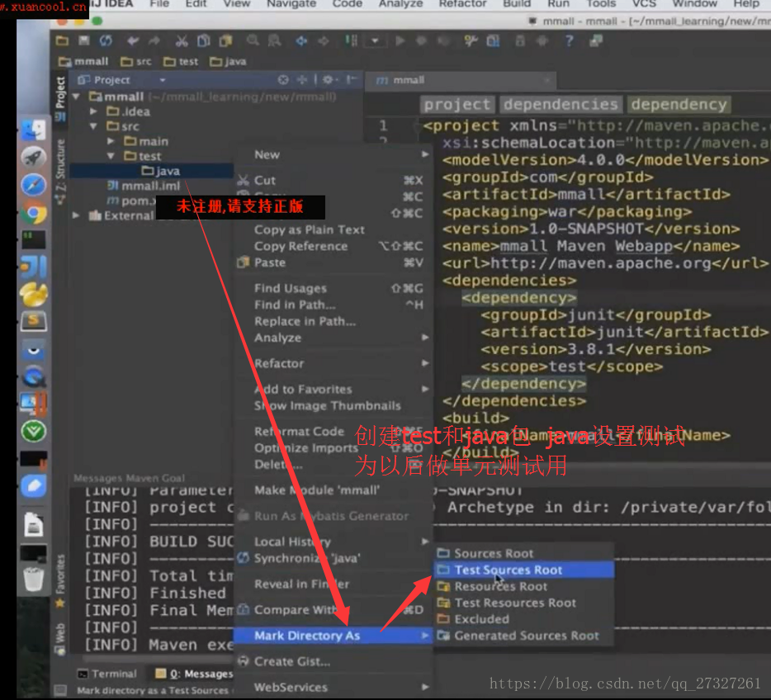Select Resources Root in the submenu
This screenshot has height=700, width=771.
point(524,586)
